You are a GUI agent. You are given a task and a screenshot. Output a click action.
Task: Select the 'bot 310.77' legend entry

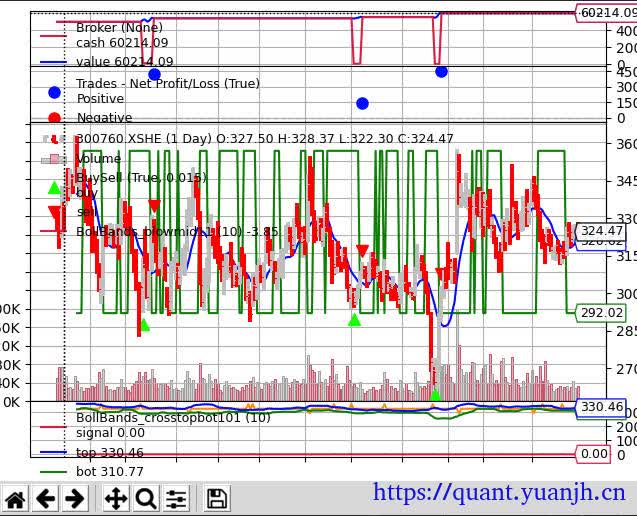(110, 472)
